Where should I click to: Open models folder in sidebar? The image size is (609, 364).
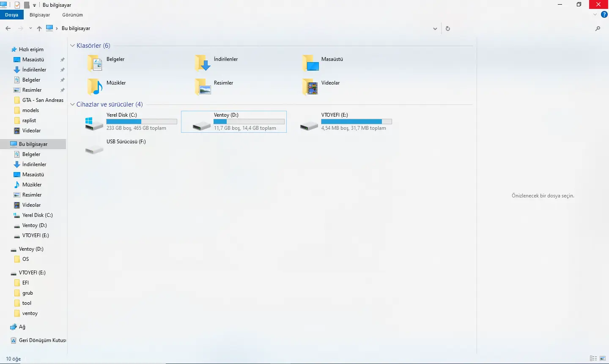26,110
